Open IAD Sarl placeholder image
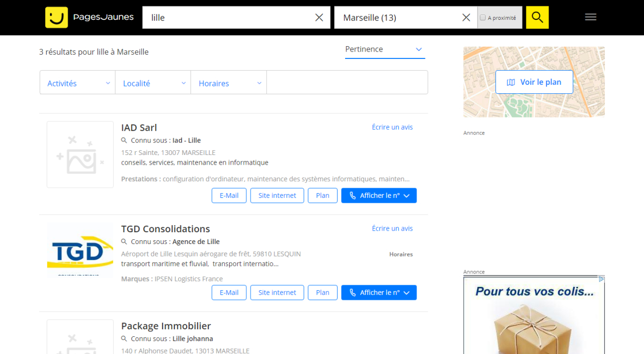 click(80, 154)
